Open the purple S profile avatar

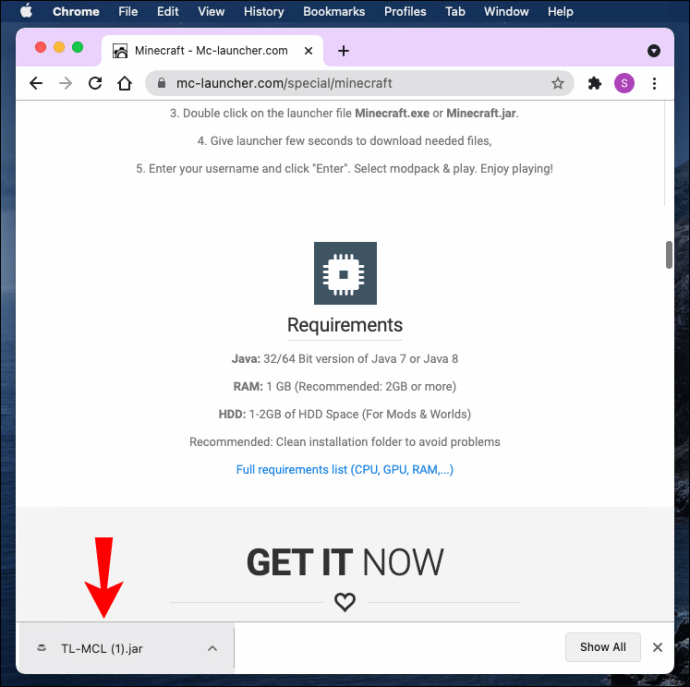point(624,83)
